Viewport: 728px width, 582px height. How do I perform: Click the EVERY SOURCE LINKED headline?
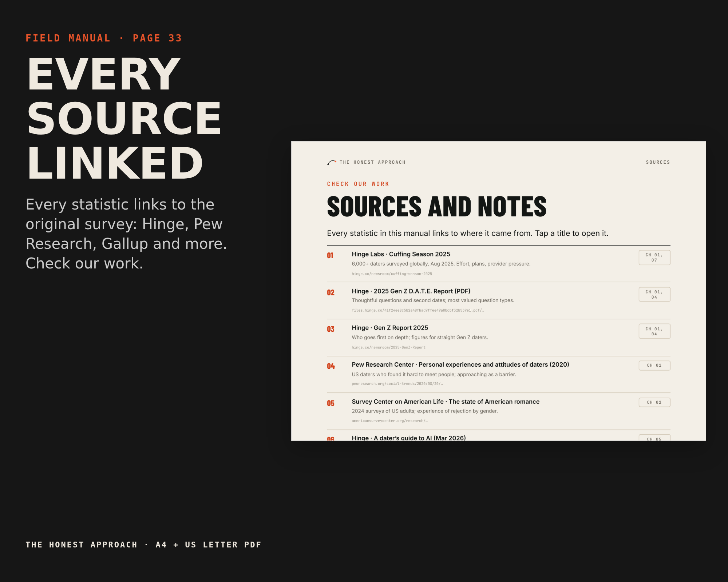tap(124, 119)
